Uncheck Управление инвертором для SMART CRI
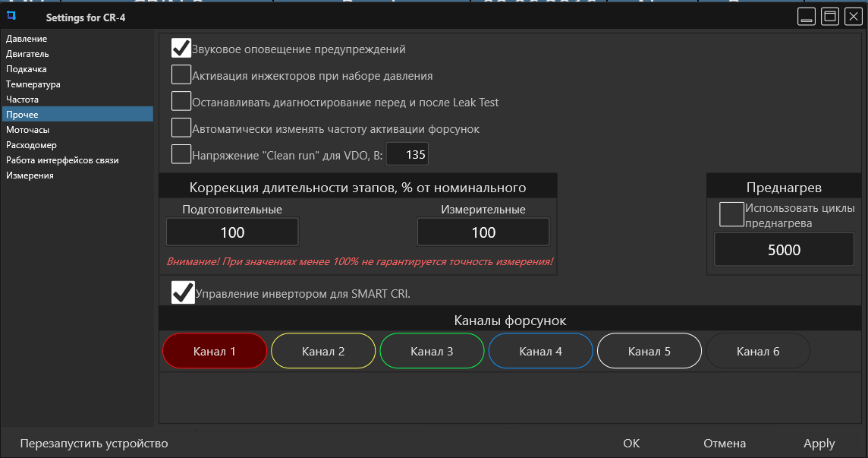Screen dimensions: 868x458 click(183, 292)
